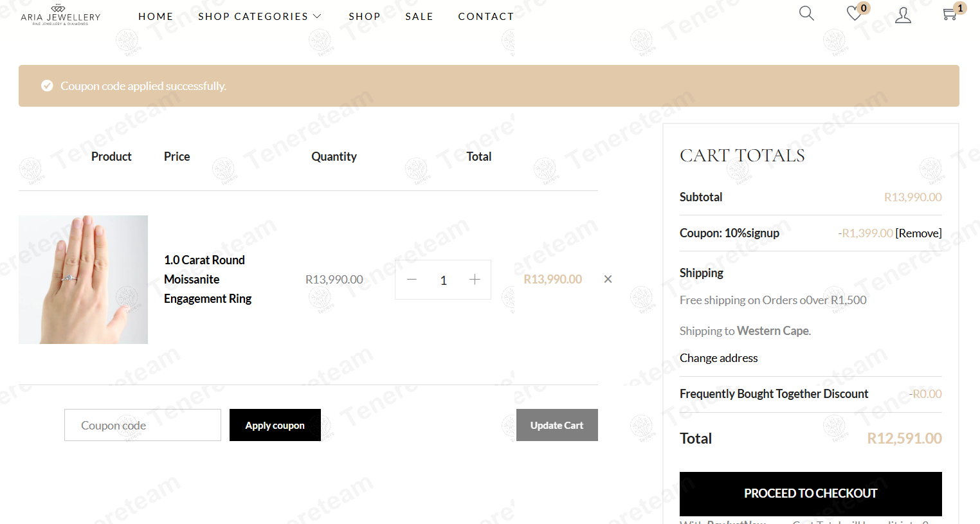Image resolution: width=980 pixels, height=524 pixels.
Task: Click the Subtotal R13,990.00 value
Action: pos(913,197)
